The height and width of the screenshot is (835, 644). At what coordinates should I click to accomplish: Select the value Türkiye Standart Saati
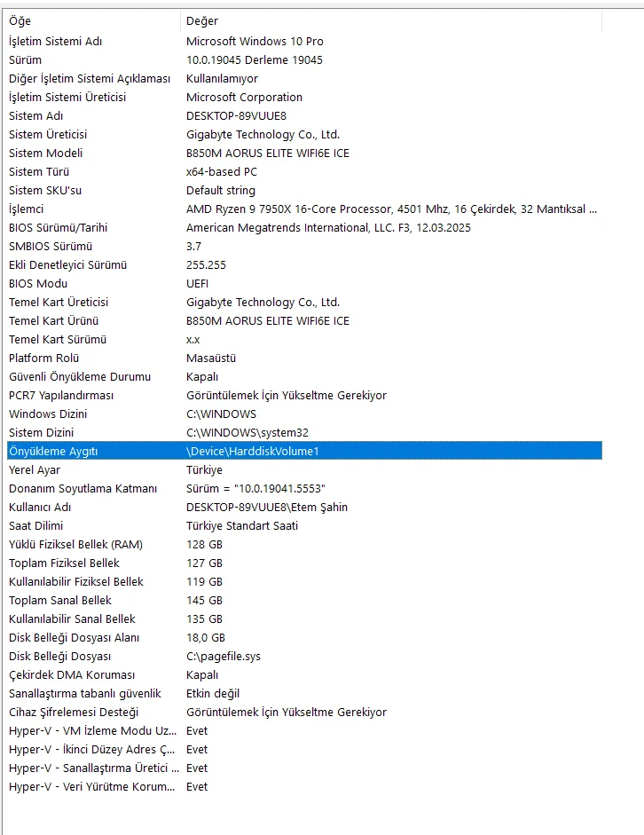coord(242,525)
